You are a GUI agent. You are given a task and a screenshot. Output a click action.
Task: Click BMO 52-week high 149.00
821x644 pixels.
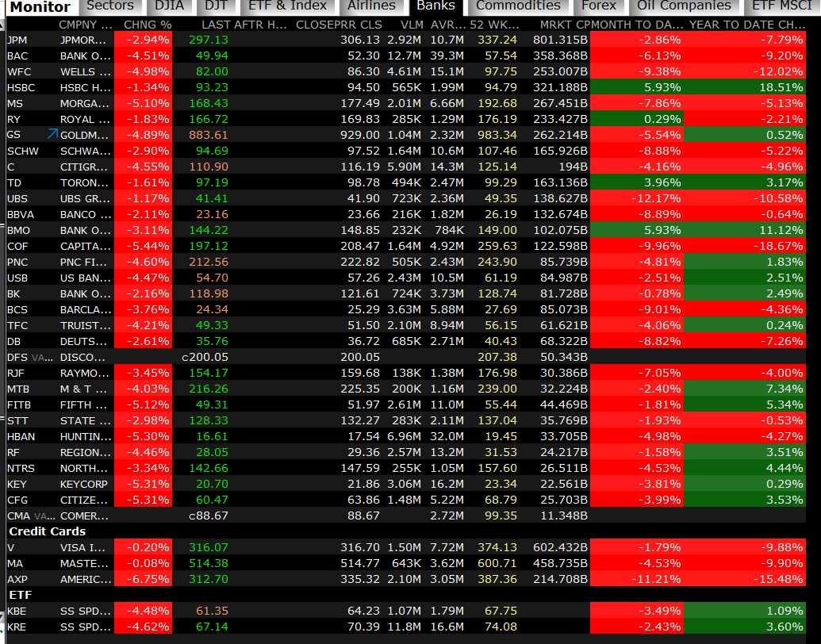pyautogui.click(x=497, y=230)
